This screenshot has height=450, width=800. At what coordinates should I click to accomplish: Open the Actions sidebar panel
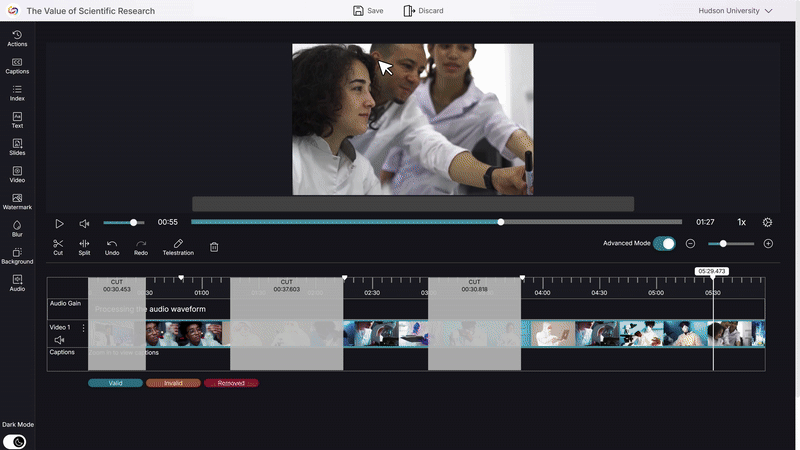click(17, 38)
